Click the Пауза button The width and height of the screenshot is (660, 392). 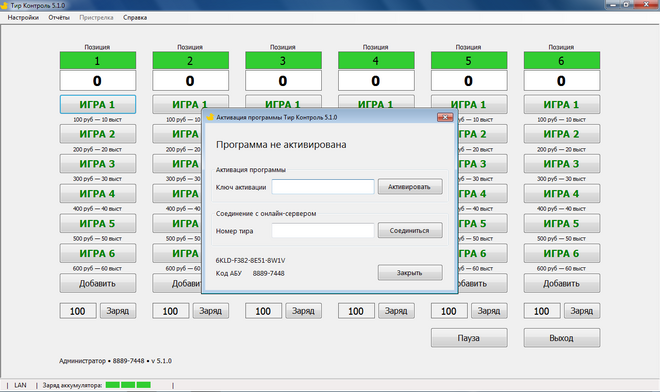coord(469,338)
